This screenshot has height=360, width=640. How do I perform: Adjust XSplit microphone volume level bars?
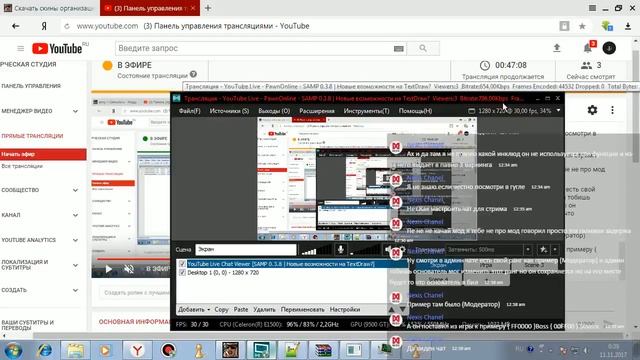click(x=316, y=249)
